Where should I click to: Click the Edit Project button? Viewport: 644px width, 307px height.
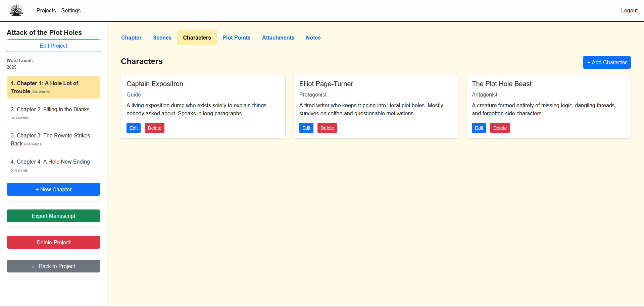tap(53, 46)
